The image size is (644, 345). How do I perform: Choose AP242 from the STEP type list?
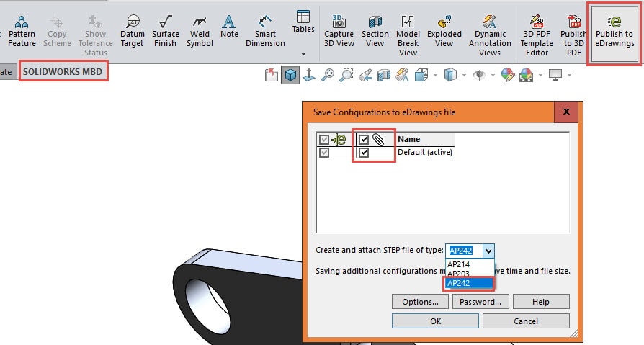pos(470,283)
